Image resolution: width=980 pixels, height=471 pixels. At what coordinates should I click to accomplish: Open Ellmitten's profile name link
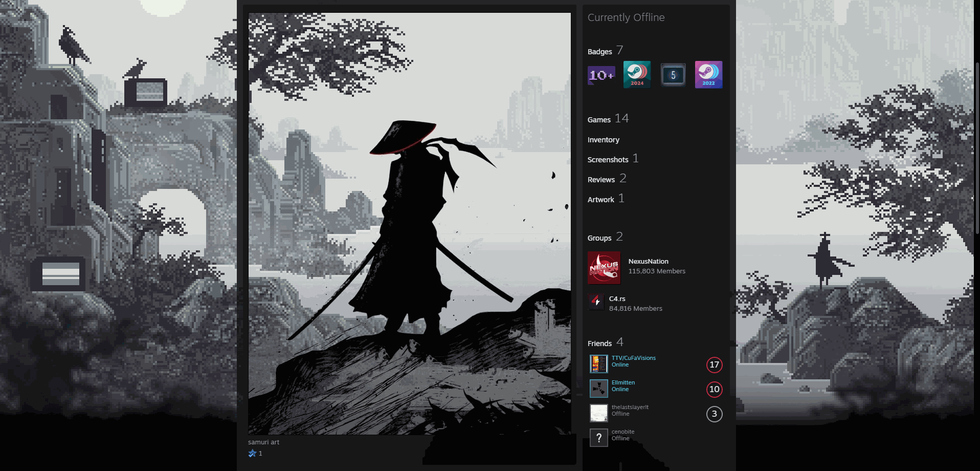click(623, 382)
